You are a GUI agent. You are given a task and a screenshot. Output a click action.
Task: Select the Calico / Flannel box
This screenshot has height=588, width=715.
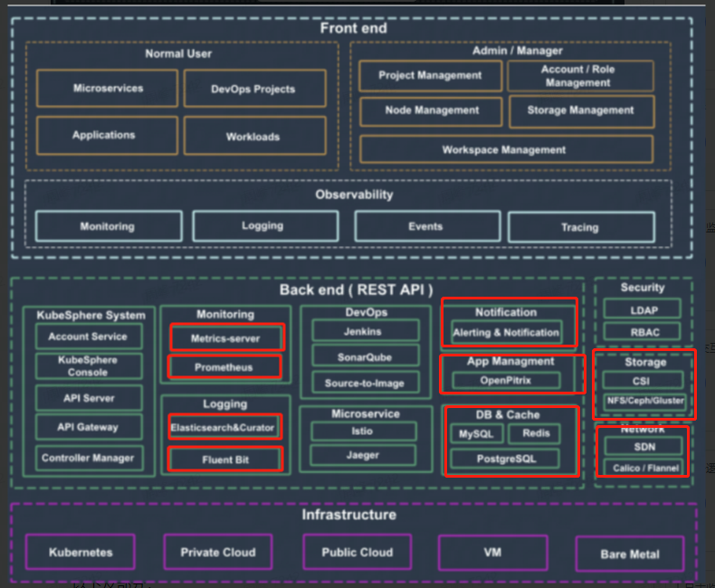[643, 468]
